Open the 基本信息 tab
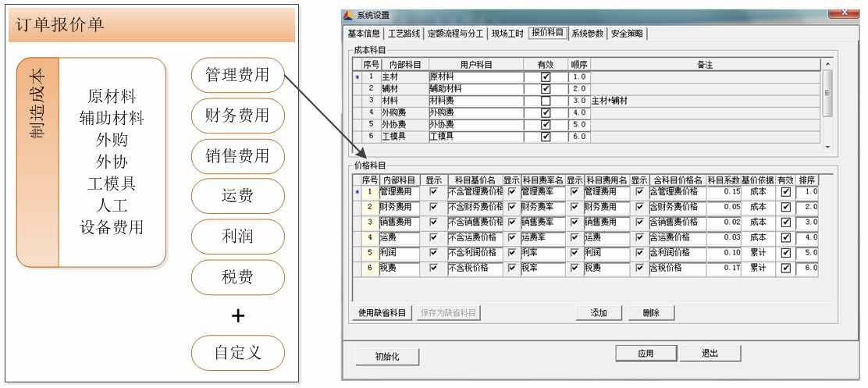868x388 pixels. (x=363, y=34)
